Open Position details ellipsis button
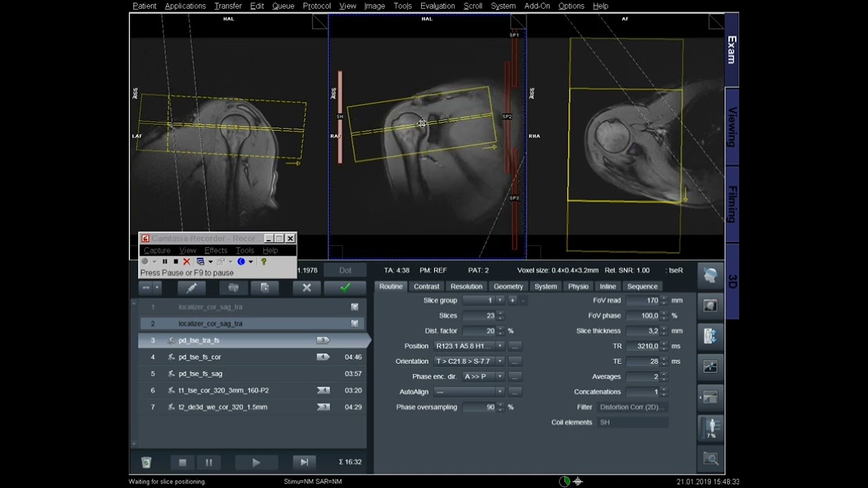 [515, 346]
